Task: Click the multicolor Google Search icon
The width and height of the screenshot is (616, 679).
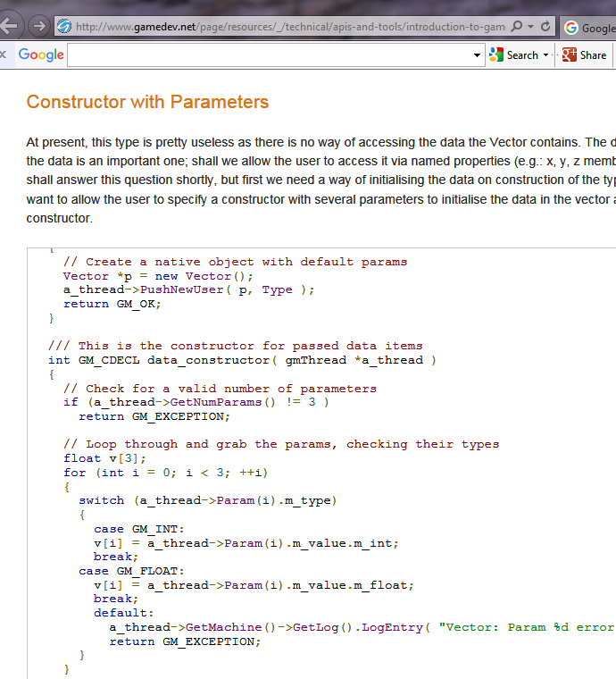Action: [x=495, y=55]
